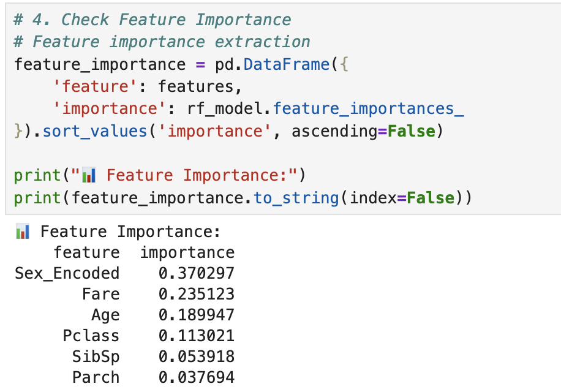This screenshot has height=392, width=561.
Task: Click the first print statement's 'print' keyword
Action: (x=37, y=176)
